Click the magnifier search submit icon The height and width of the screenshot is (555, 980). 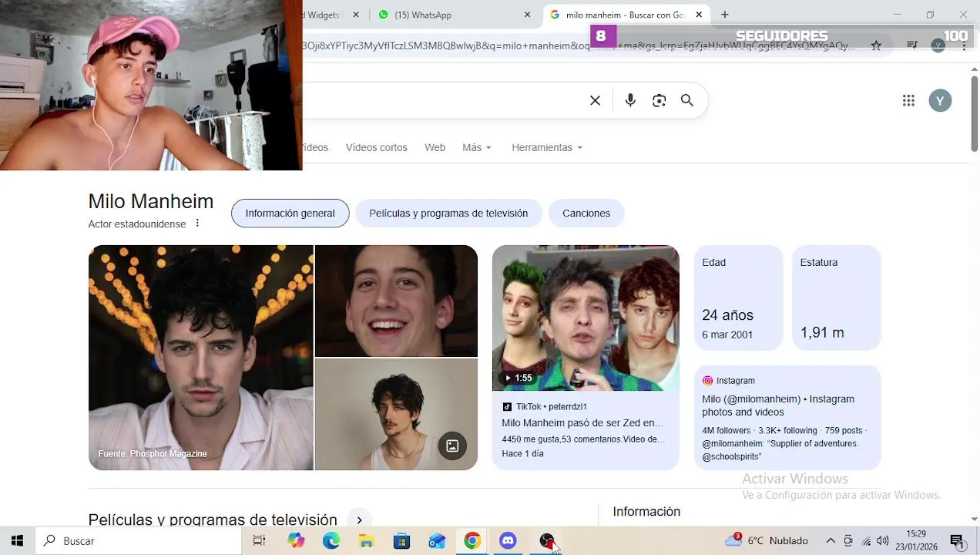click(686, 101)
